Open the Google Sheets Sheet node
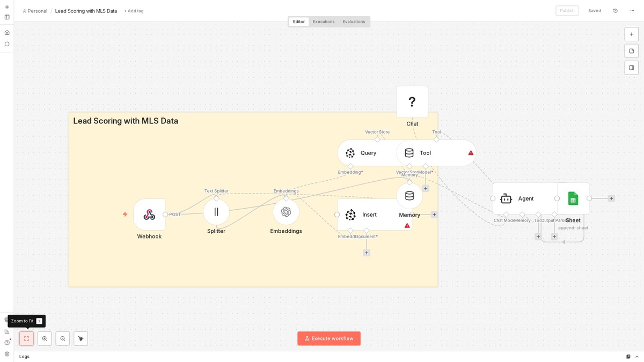 (x=573, y=198)
